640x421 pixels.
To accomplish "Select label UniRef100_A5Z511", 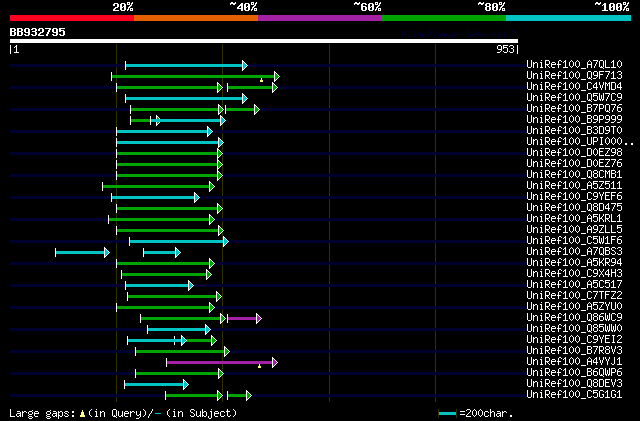I will [574, 185].
